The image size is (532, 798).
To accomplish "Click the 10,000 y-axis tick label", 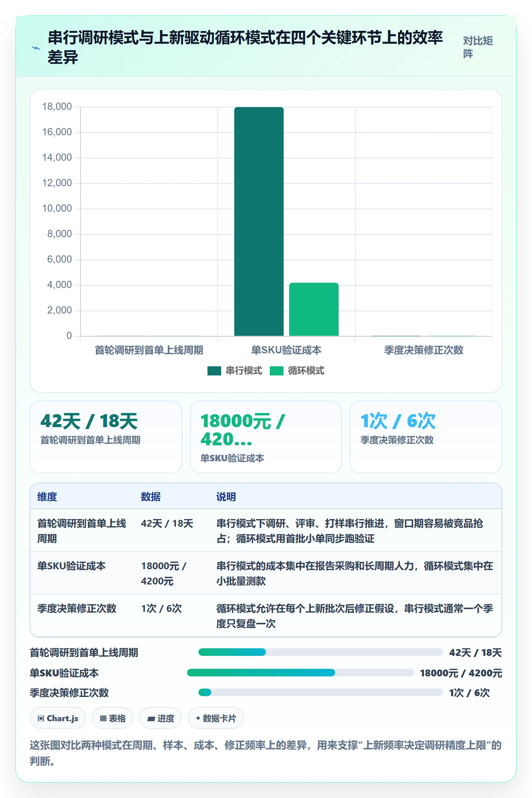I will [x=57, y=209].
